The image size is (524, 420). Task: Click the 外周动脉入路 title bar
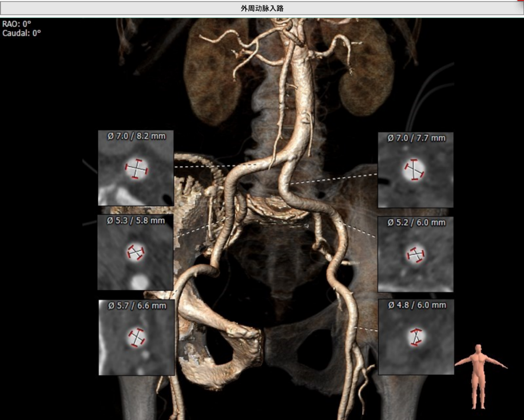[x=262, y=8]
